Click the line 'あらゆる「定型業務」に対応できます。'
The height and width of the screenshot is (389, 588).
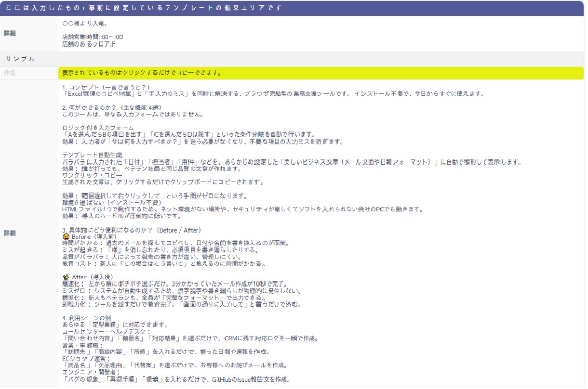115,325
